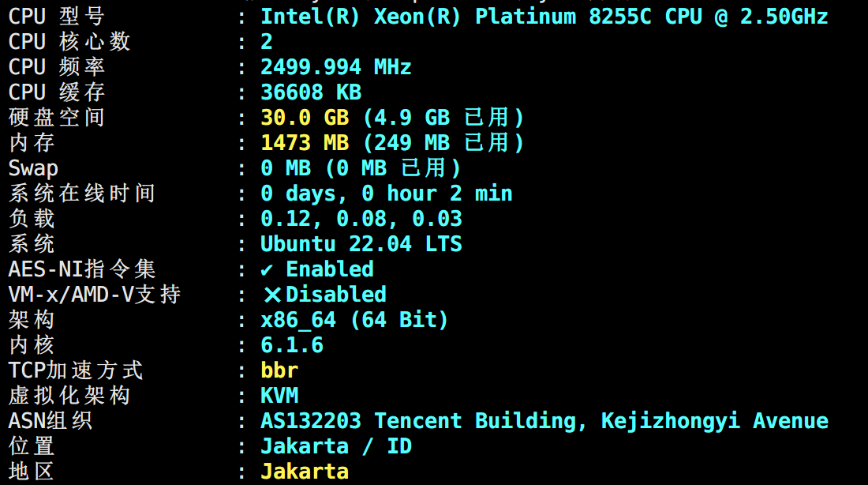Select the "Enabled" AES-NI status

coord(330,269)
